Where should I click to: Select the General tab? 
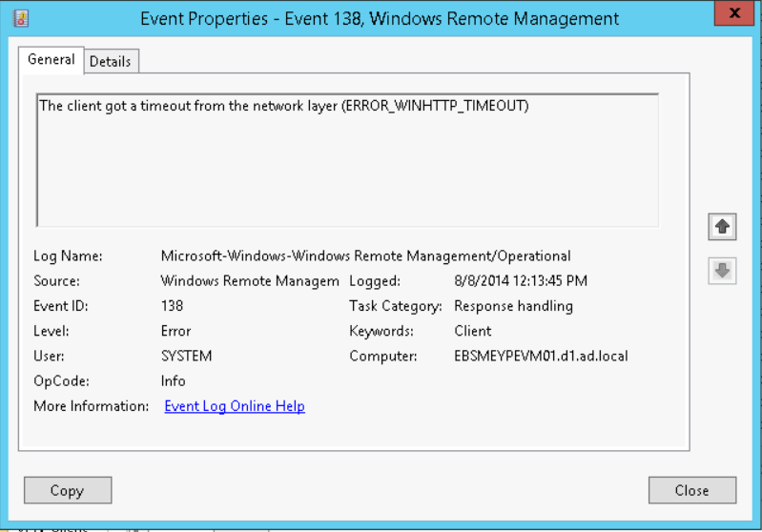pos(51,59)
